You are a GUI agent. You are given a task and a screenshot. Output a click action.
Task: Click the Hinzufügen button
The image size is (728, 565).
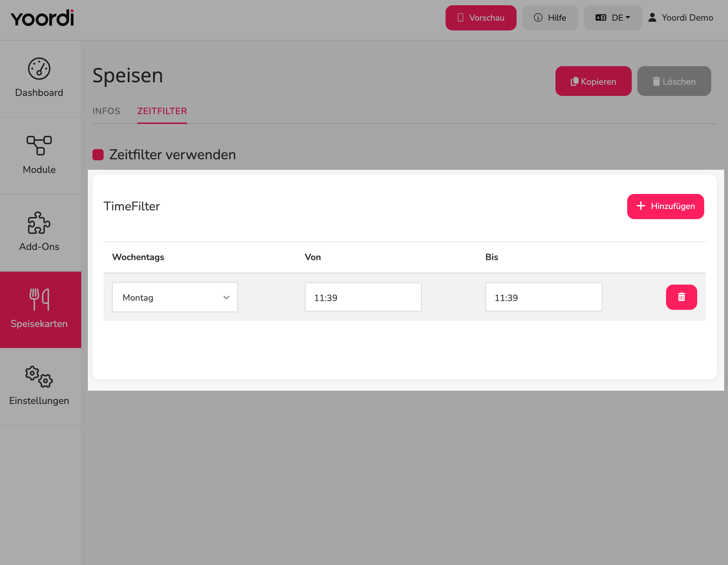point(666,207)
